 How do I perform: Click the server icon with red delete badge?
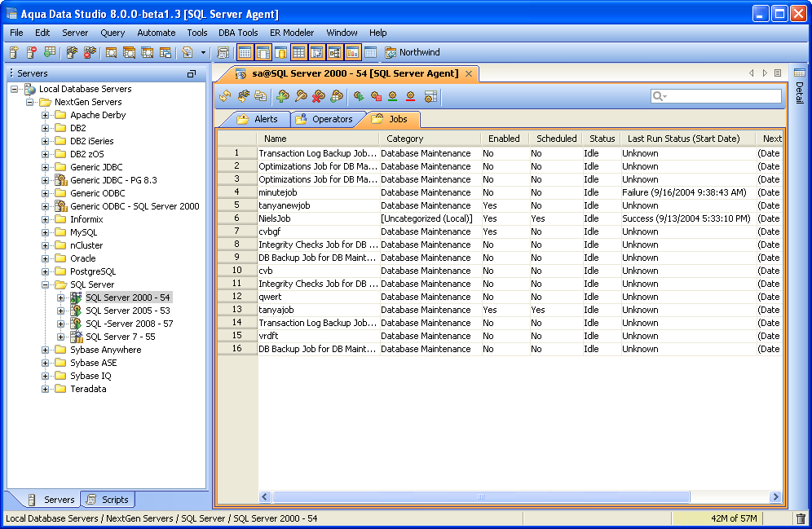coord(32,52)
